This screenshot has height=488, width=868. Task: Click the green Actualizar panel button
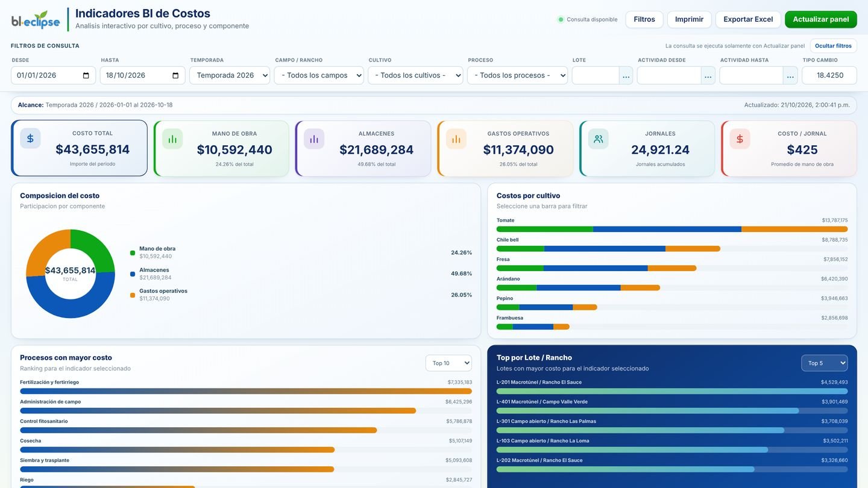coord(821,19)
